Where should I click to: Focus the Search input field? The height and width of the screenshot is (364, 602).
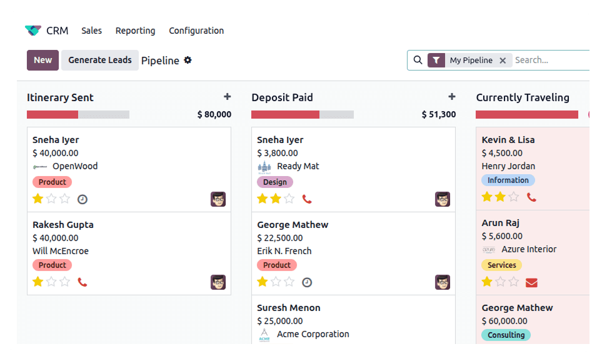tap(552, 60)
